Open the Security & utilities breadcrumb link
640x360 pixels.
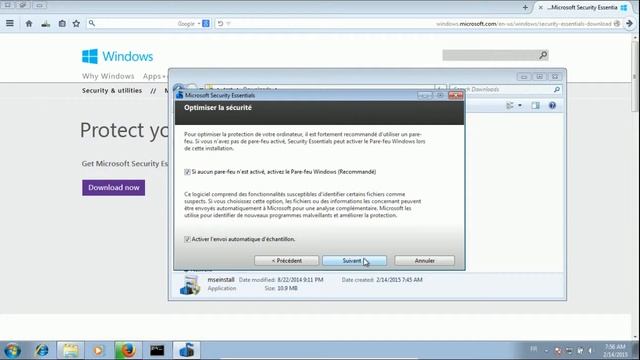tap(112, 91)
